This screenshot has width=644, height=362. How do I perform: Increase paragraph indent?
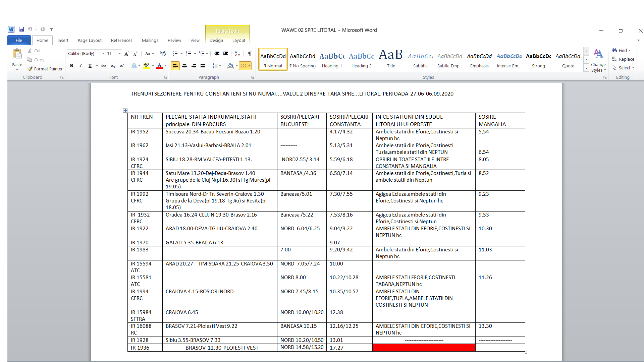coord(226,54)
